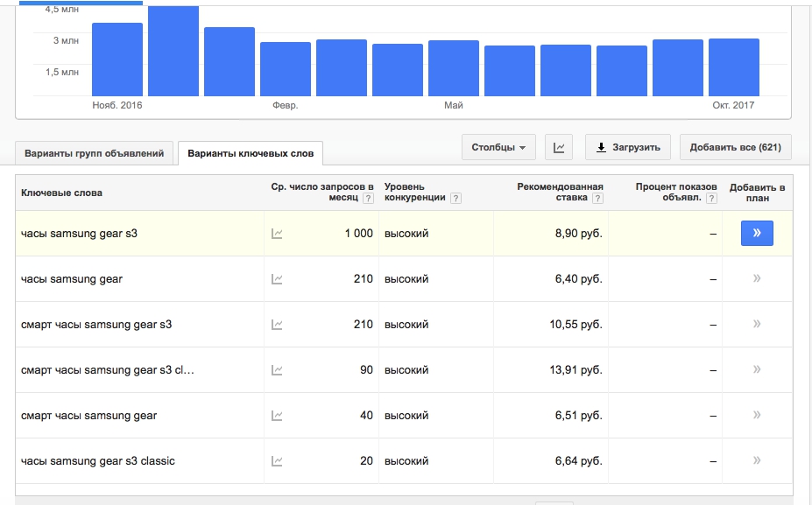Select keyword 'часы samsung gear s3'

[79, 234]
